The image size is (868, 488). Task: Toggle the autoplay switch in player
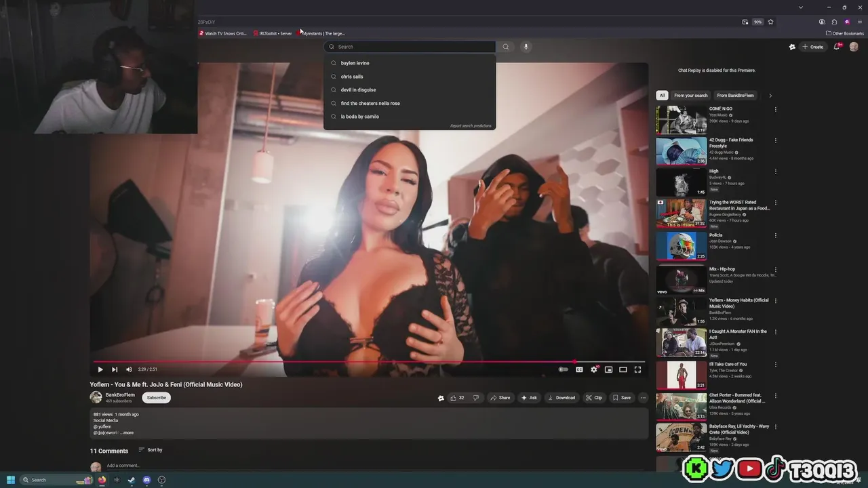563,369
